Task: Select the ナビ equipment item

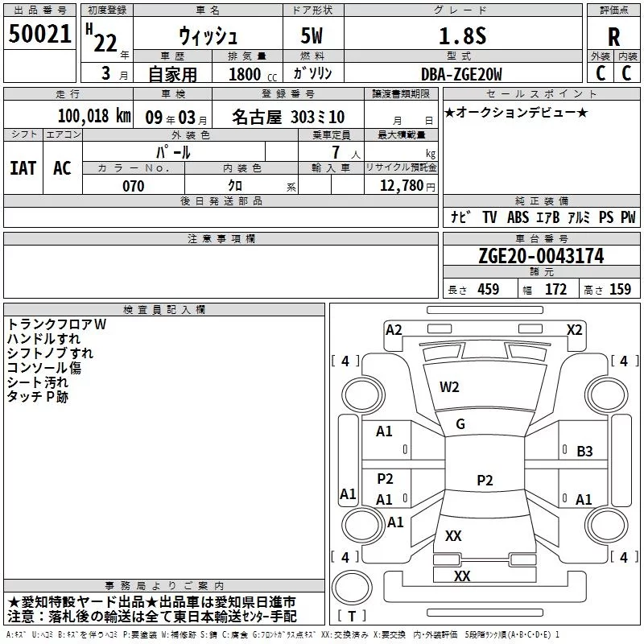Action: click(x=460, y=217)
